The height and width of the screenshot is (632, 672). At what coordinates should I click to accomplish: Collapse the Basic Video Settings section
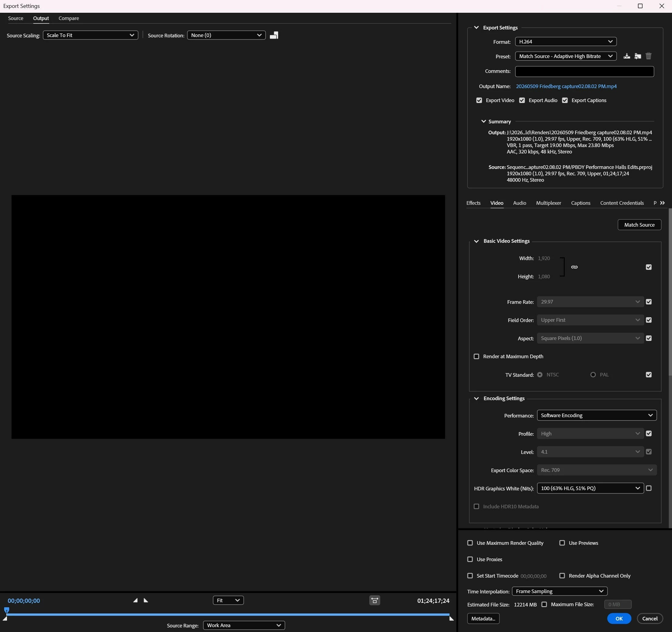476,241
